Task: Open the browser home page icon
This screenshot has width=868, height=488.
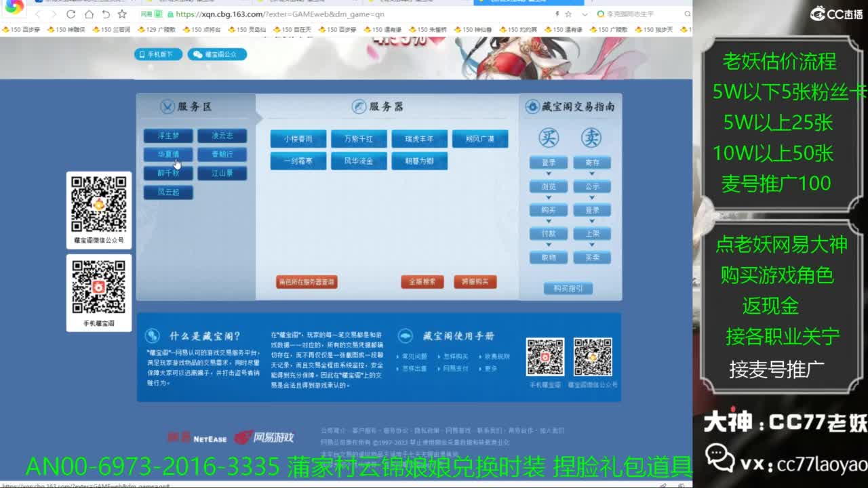Action: [x=89, y=14]
